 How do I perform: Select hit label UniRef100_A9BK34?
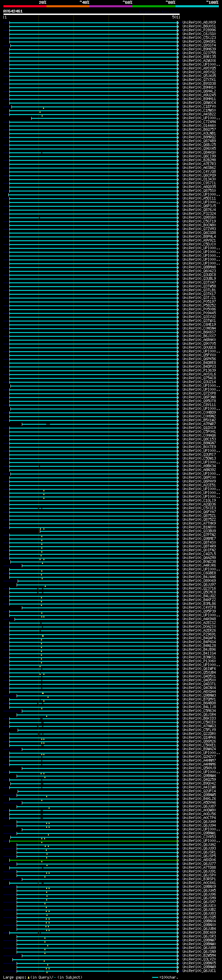click(x=199, y=466)
